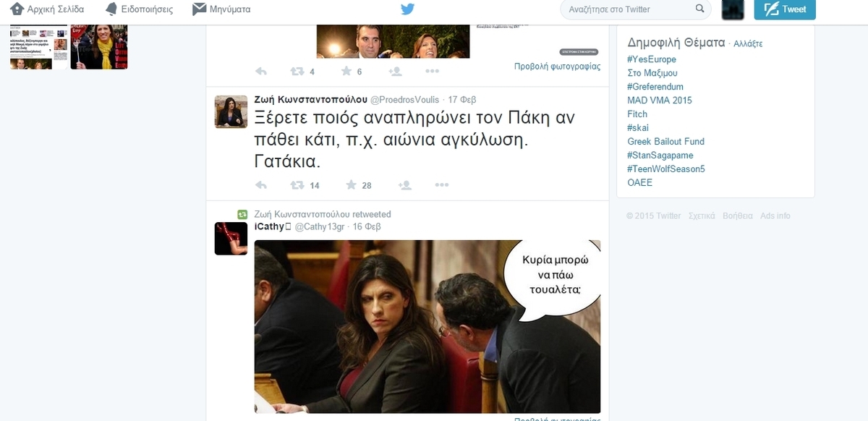Screen dimensions: 868x421
Task: Click the search magnifier icon
Action: coord(699,9)
